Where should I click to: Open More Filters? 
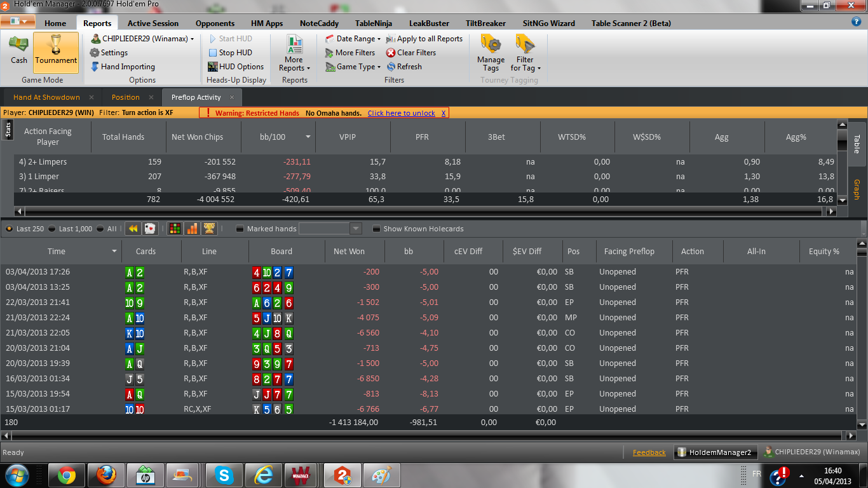coord(349,53)
